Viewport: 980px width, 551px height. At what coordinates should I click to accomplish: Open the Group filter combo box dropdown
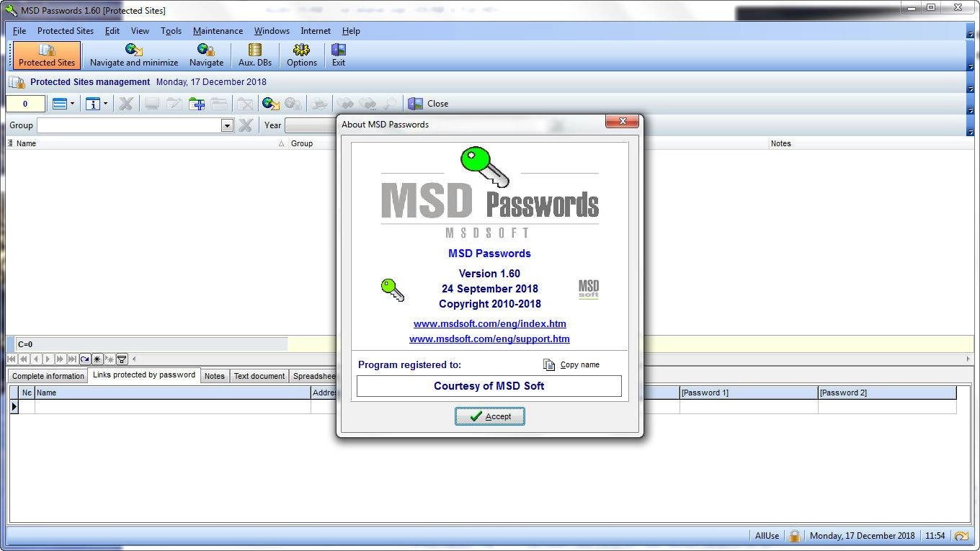(x=227, y=125)
